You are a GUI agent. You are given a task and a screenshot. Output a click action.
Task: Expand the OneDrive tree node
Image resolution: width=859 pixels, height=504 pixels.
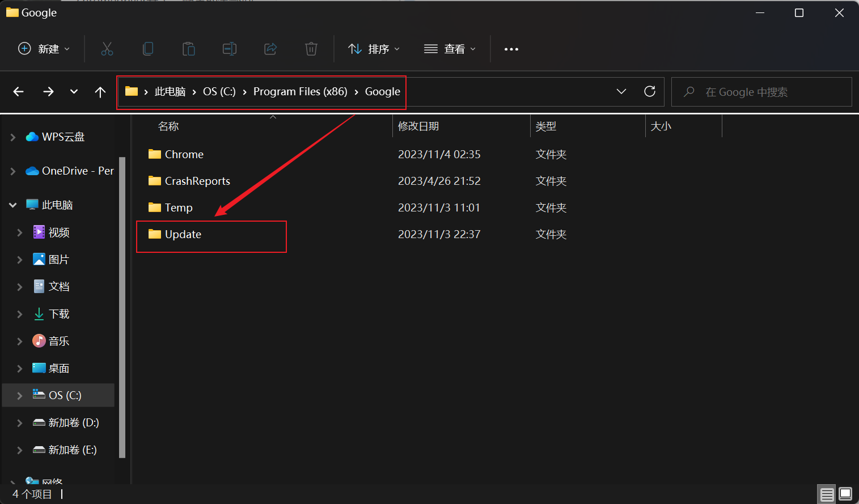click(x=12, y=171)
